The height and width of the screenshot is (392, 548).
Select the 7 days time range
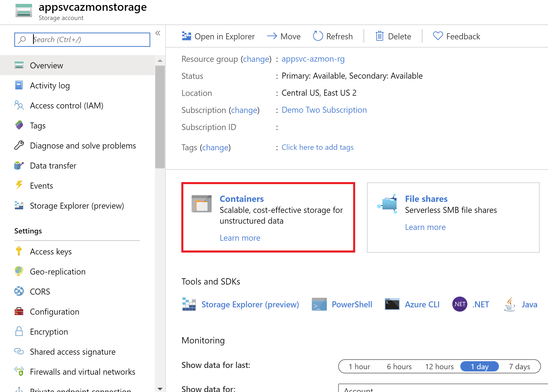click(519, 366)
